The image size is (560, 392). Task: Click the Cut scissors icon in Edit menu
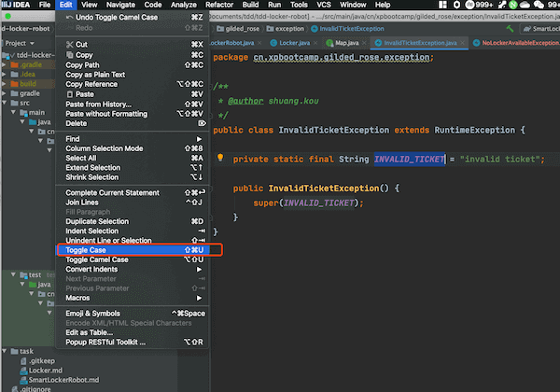pyautogui.click(x=68, y=44)
